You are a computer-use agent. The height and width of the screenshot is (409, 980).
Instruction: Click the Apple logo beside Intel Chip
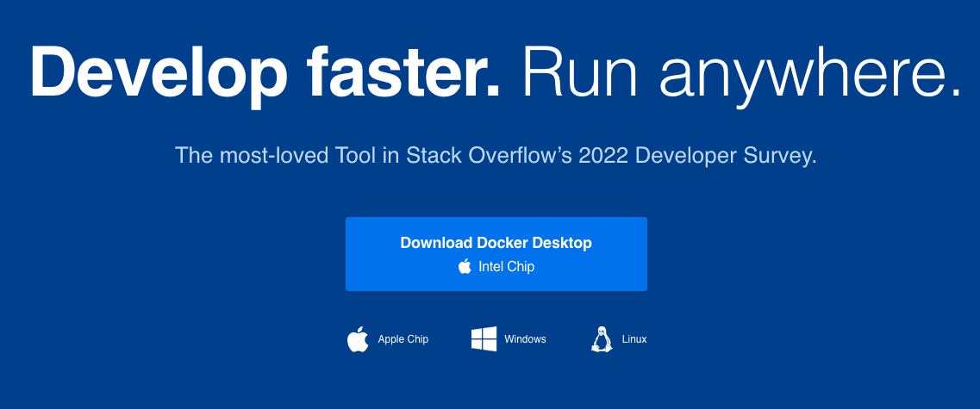465,267
